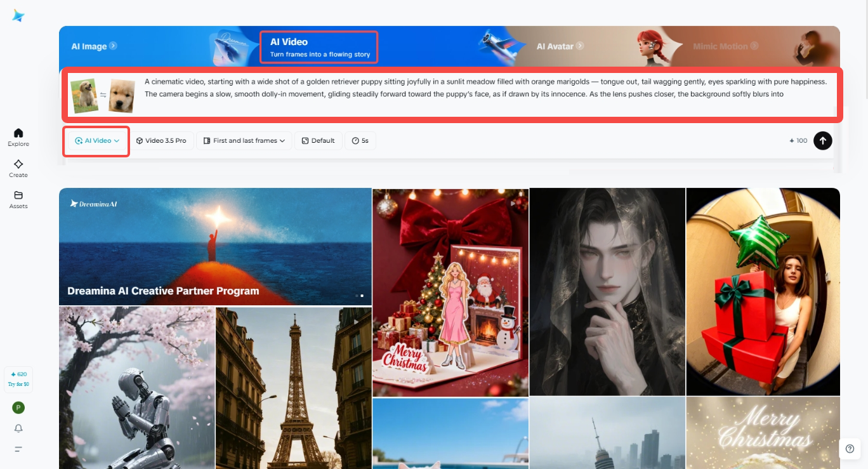Viewport: 868px width, 469px height.
Task: Click inside the video prompt text field
Action: click(444, 89)
